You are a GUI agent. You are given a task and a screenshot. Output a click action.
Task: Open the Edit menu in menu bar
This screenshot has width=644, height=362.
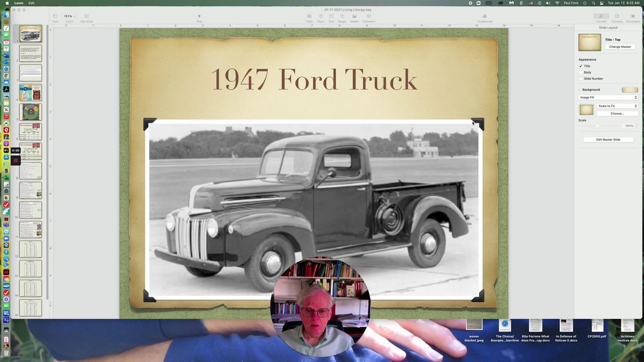(31, 3)
